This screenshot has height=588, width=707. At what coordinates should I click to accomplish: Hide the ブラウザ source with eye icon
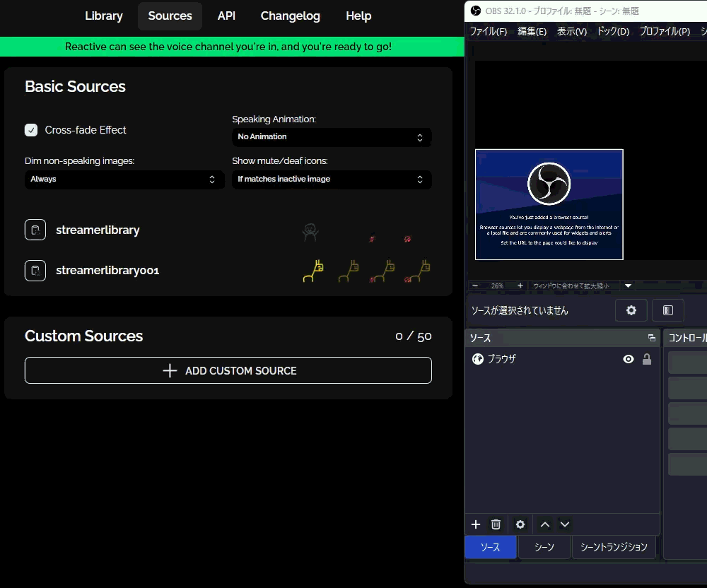point(628,359)
